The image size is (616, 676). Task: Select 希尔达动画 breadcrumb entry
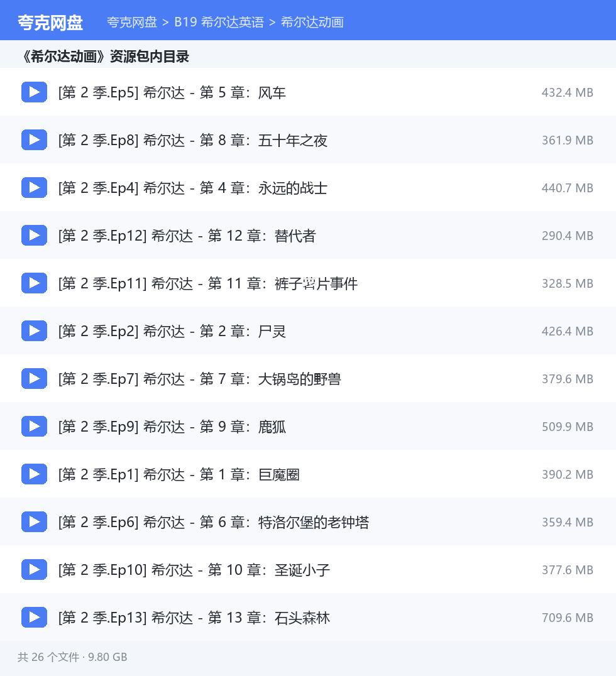pyautogui.click(x=312, y=23)
